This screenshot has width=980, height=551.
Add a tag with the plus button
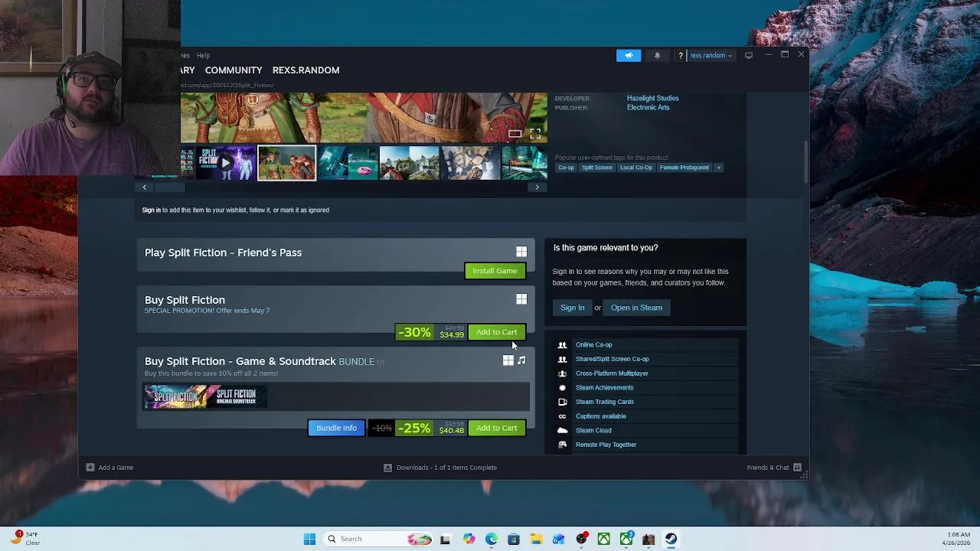click(x=718, y=168)
